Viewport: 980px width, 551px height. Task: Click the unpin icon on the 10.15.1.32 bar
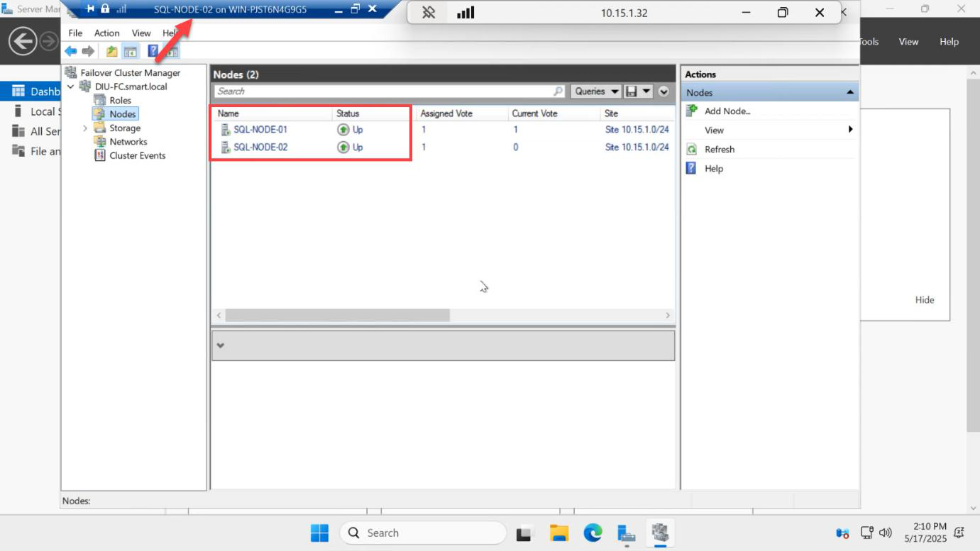(x=429, y=13)
